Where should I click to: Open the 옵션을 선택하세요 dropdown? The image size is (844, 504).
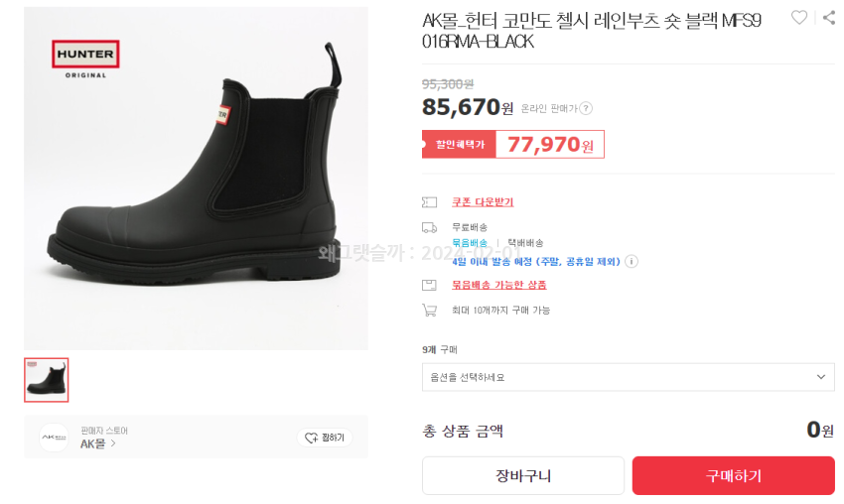628,377
